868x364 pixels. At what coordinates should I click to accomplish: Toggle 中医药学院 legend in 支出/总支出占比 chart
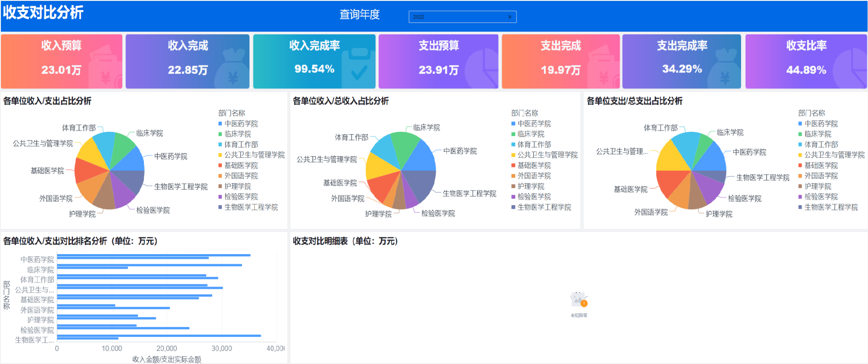(x=818, y=124)
